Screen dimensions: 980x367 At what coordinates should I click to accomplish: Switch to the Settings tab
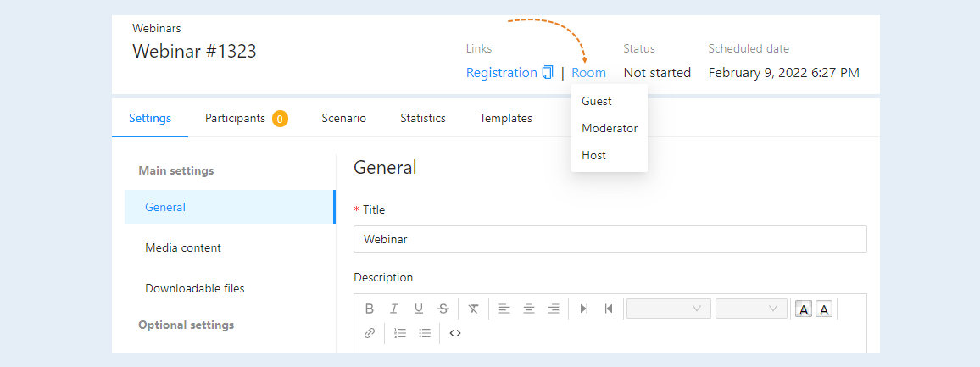pyautogui.click(x=150, y=118)
